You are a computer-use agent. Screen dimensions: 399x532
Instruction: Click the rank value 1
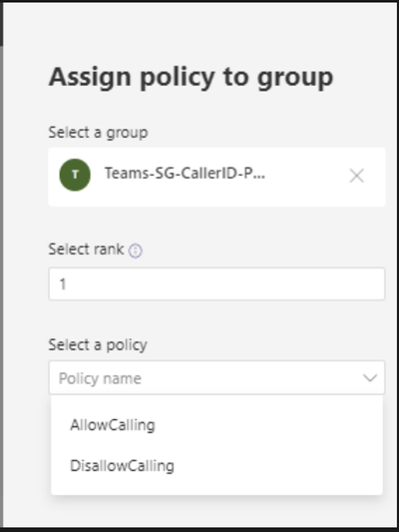pos(63,284)
